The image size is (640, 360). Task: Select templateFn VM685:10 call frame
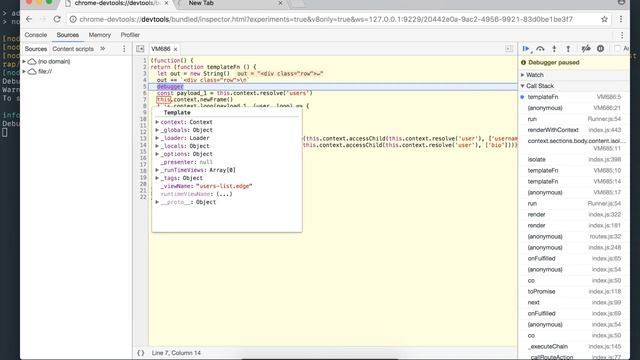[574, 170]
